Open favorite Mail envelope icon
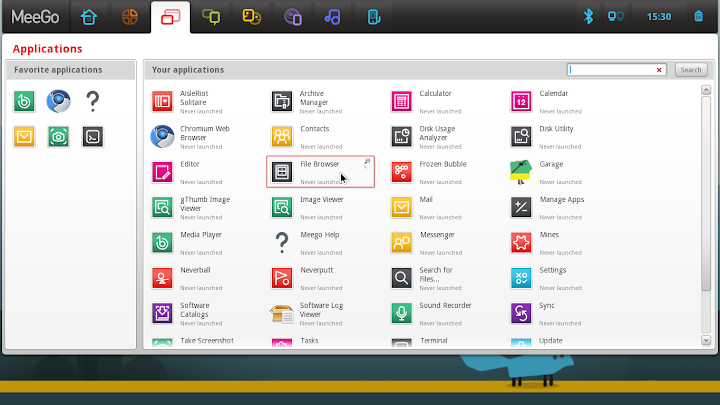 [x=24, y=136]
